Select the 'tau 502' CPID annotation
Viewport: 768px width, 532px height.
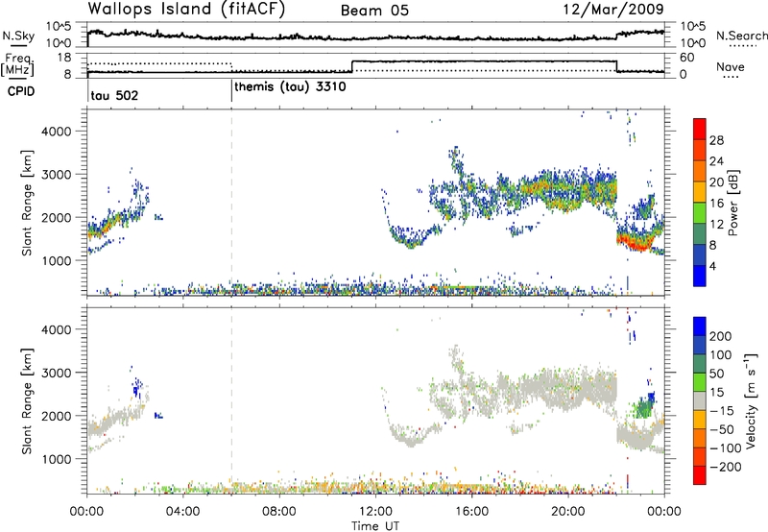coord(114,95)
